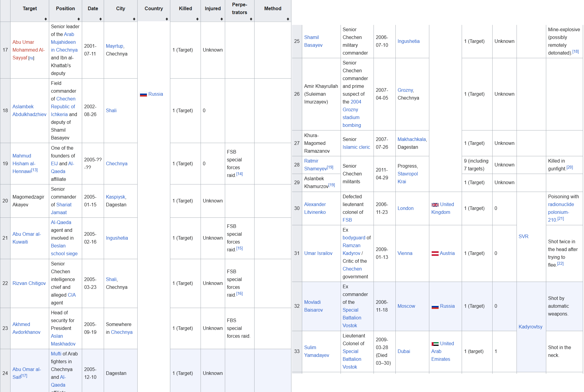Sort table by Injured column arrows
Screen dimensions: 584x392
[222, 19]
